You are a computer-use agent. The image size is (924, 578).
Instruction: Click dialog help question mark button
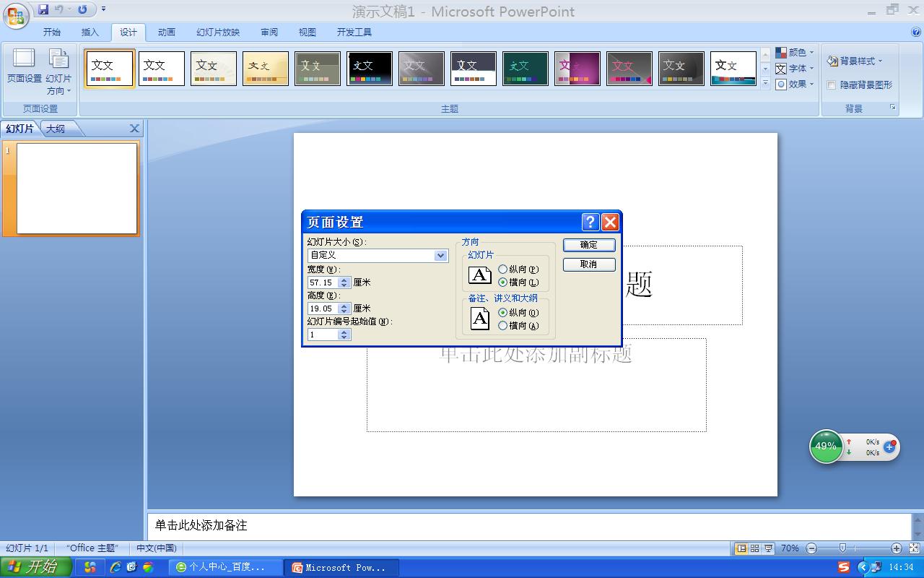coord(590,222)
